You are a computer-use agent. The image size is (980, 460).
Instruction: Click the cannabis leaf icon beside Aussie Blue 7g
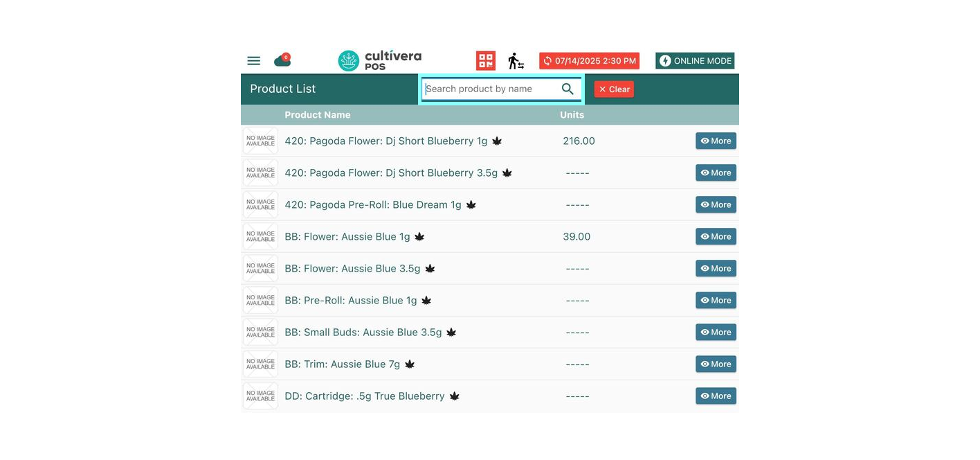(x=410, y=364)
